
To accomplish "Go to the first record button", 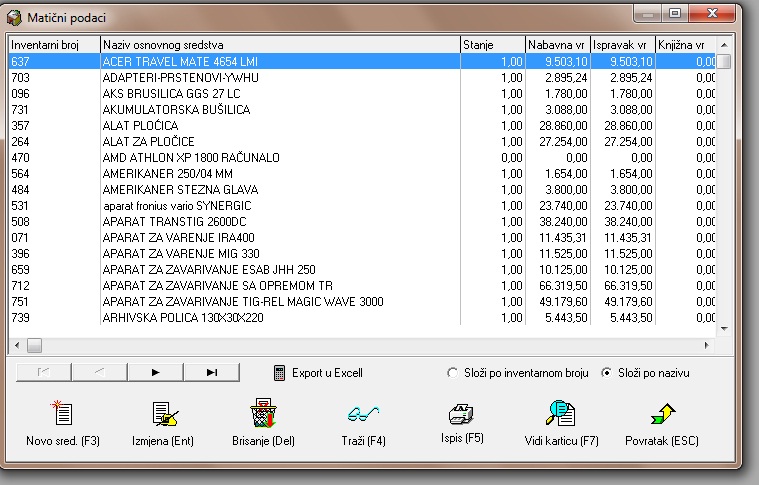I will 44,372.
